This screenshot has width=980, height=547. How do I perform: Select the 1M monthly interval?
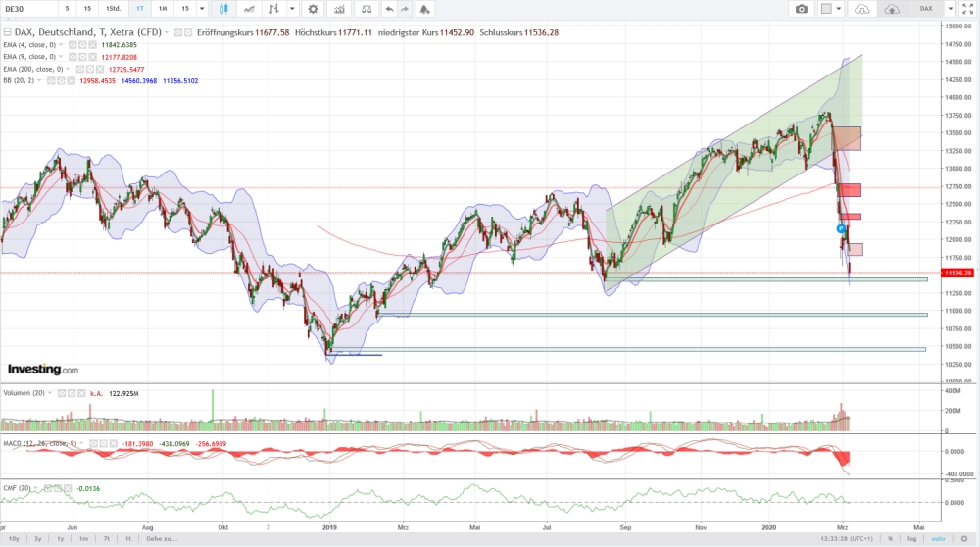tap(163, 9)
